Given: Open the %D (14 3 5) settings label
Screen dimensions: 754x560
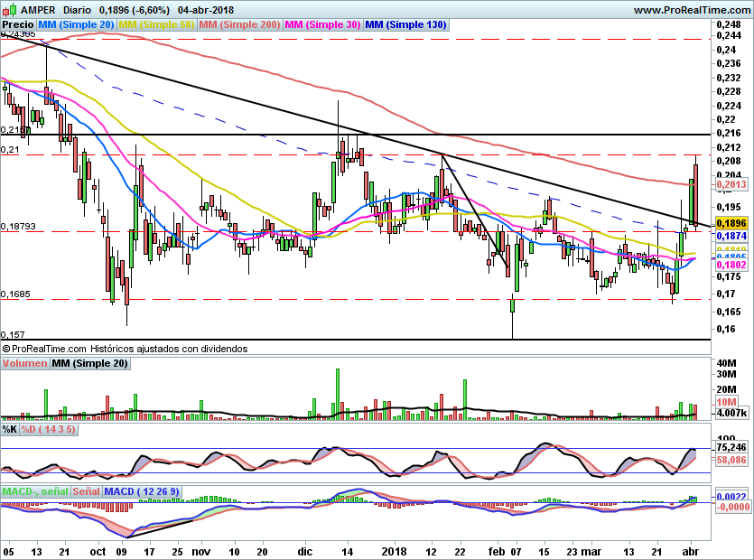Looking at the screenshot, I should (x=48, y=429).
